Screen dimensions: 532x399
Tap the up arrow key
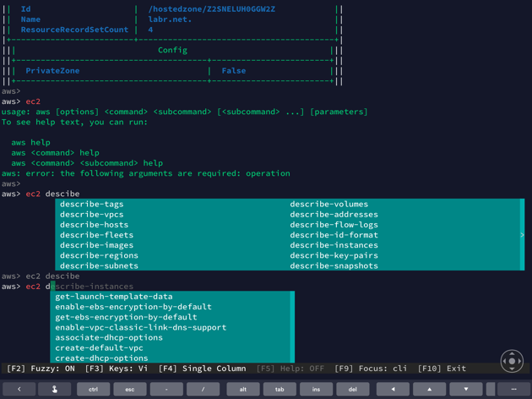click(x=429, y=389)
